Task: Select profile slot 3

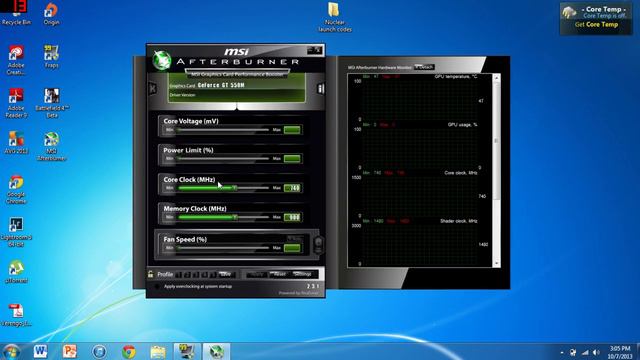Action: click(196, 275)
